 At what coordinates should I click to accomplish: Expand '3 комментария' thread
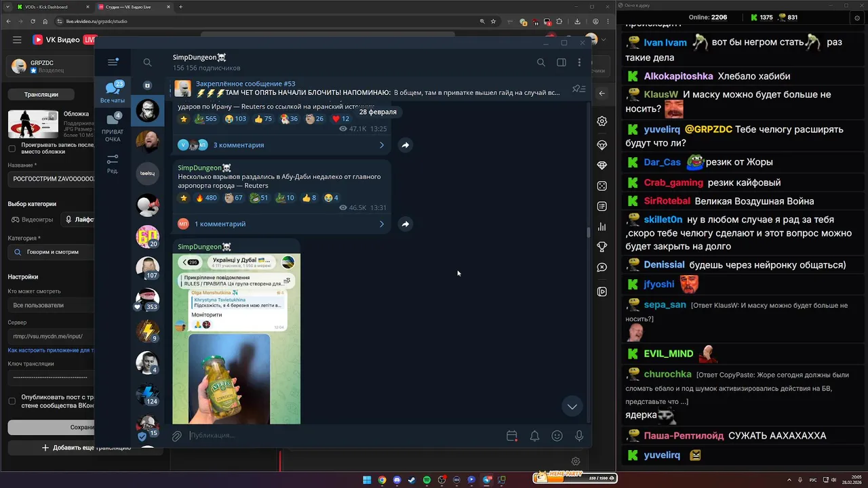tap(281, 145)
